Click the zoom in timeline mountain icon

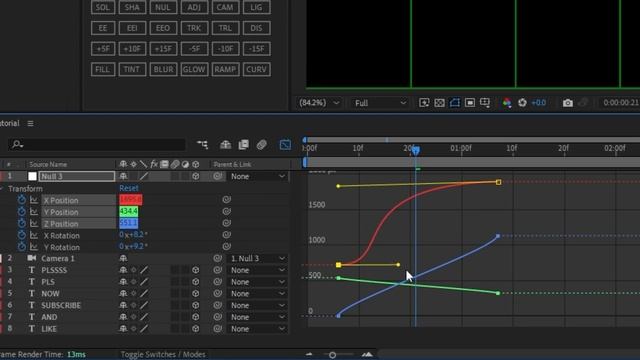click(x=367, y=354)
